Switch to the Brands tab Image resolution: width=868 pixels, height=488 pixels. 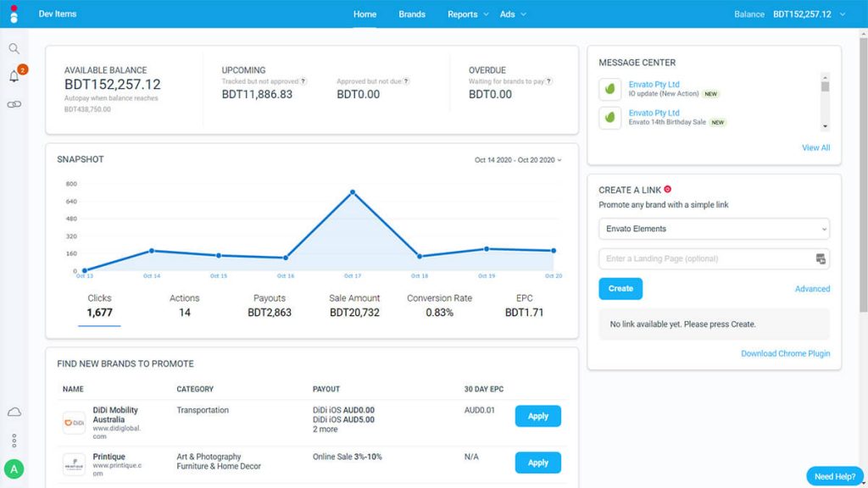[412, 14]
